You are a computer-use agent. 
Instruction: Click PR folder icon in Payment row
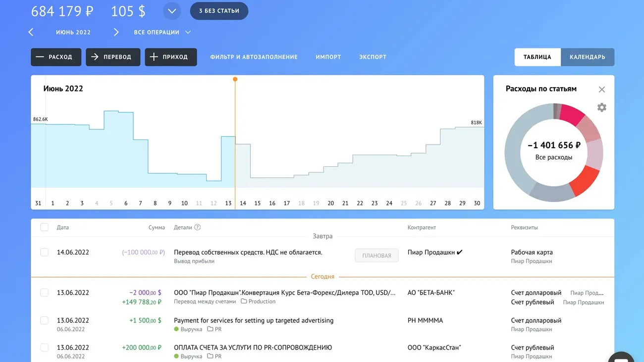pos(210,329)
